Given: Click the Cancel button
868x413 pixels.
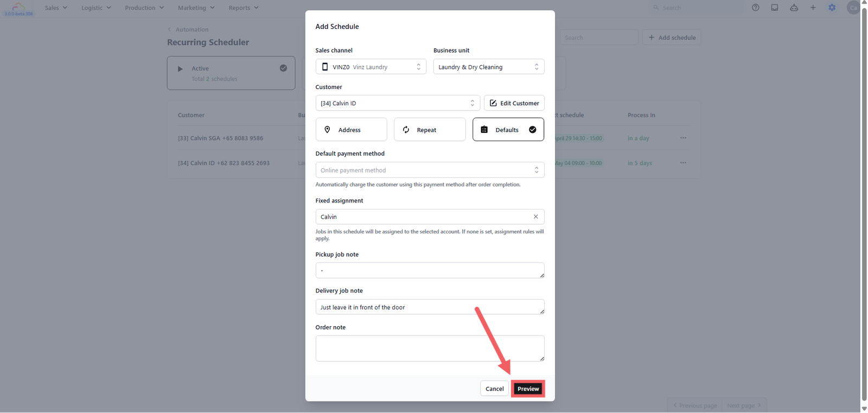Looking at the screenshot, I should pos(494,389).
